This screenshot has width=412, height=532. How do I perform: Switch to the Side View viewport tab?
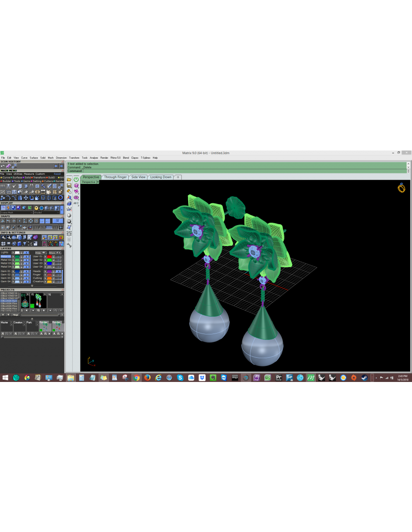[x=138, y=177]
